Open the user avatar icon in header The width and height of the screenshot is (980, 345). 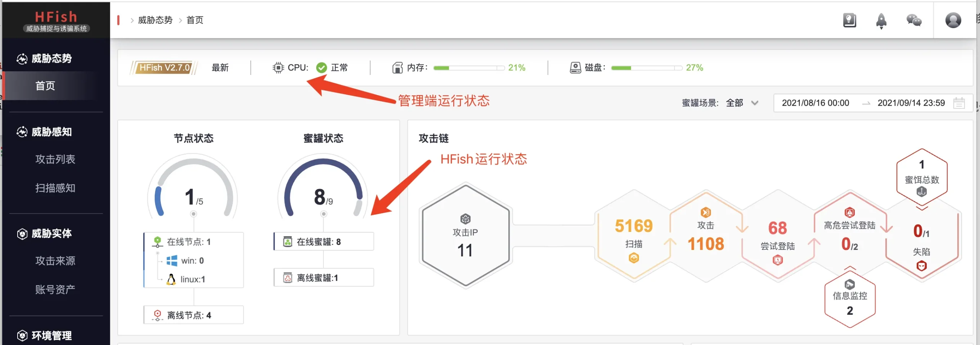(x=953, y=20)
